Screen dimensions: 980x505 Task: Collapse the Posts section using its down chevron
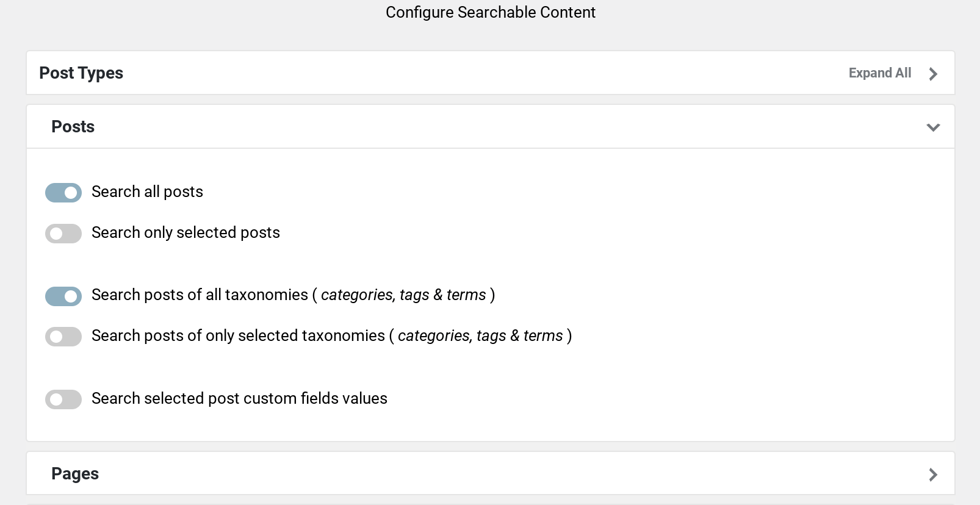click(933, 127)
